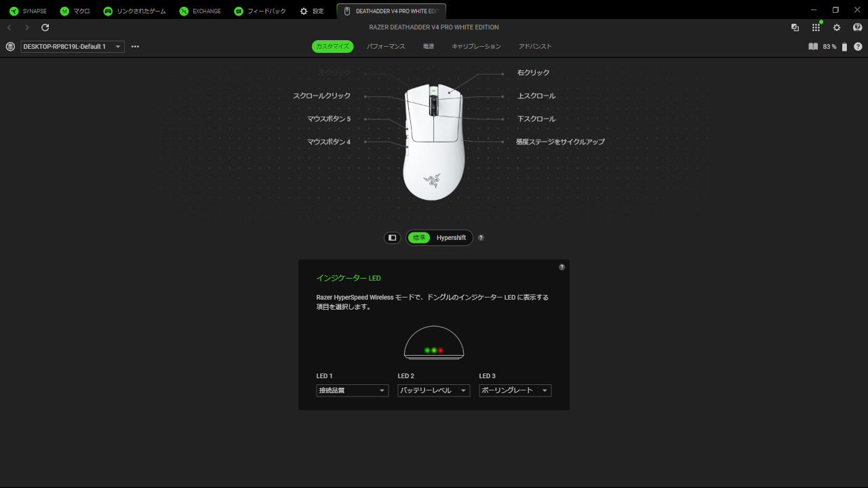868x488 pixels.
Task: Open the SYNAPSE home tab
Action: click(x=28, y=11)
